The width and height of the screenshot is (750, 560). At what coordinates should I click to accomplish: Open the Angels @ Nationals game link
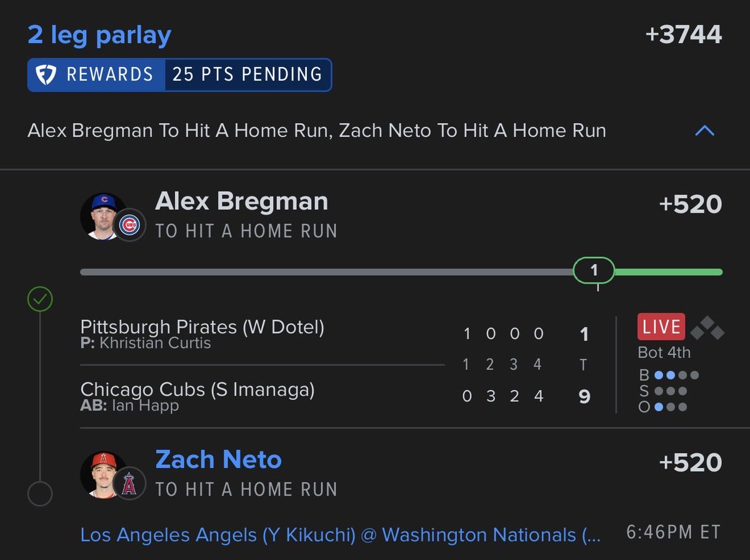coord(341,535)
